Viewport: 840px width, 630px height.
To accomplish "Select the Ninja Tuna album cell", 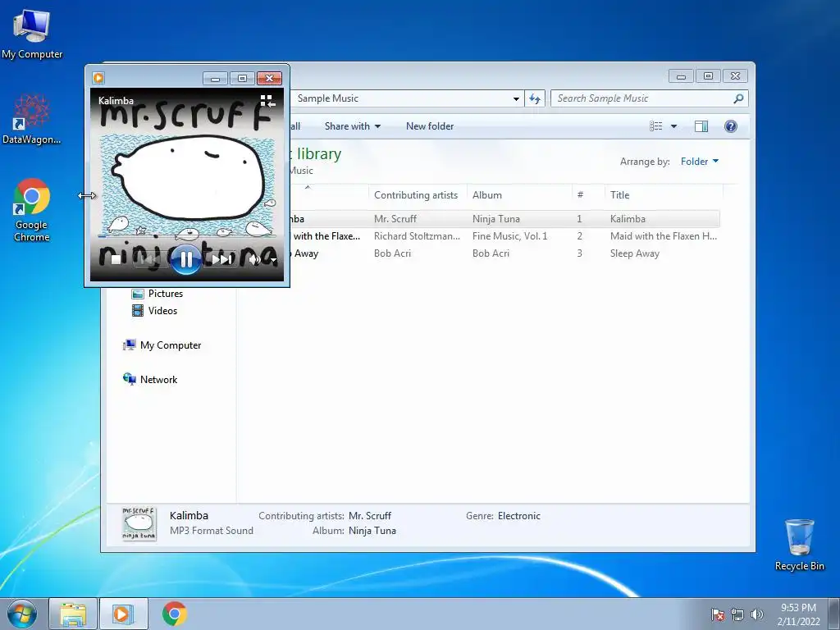I will coord(496,218).
